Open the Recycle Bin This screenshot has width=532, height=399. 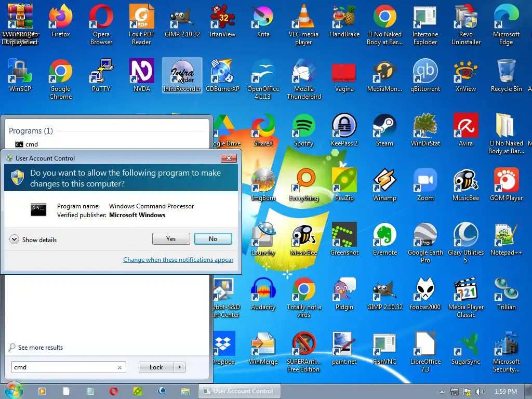point(506,75)
